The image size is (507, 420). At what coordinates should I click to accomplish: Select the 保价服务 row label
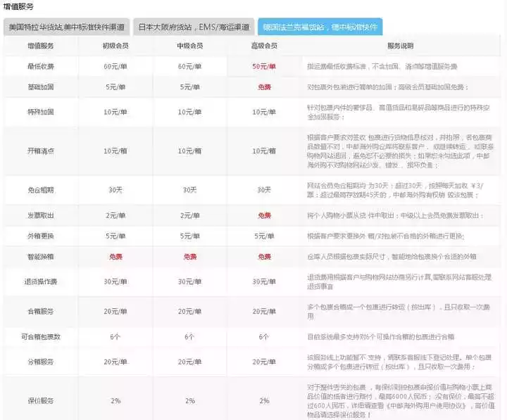[40, 401]
